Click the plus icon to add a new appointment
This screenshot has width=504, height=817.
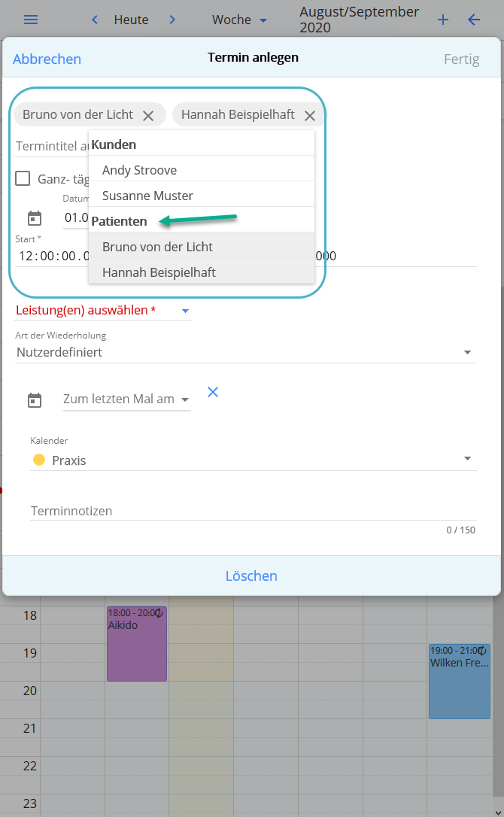point(443,20)
